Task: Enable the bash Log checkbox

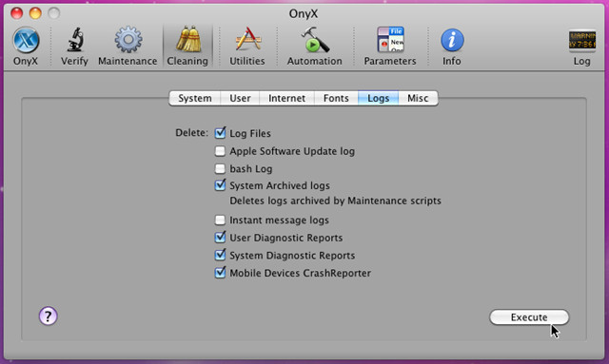Action: pos(220,169)
